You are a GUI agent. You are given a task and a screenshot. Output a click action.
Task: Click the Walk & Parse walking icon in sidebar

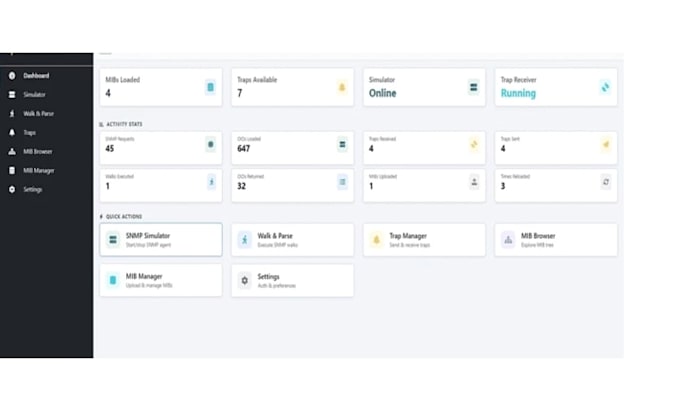coord(12,114)
